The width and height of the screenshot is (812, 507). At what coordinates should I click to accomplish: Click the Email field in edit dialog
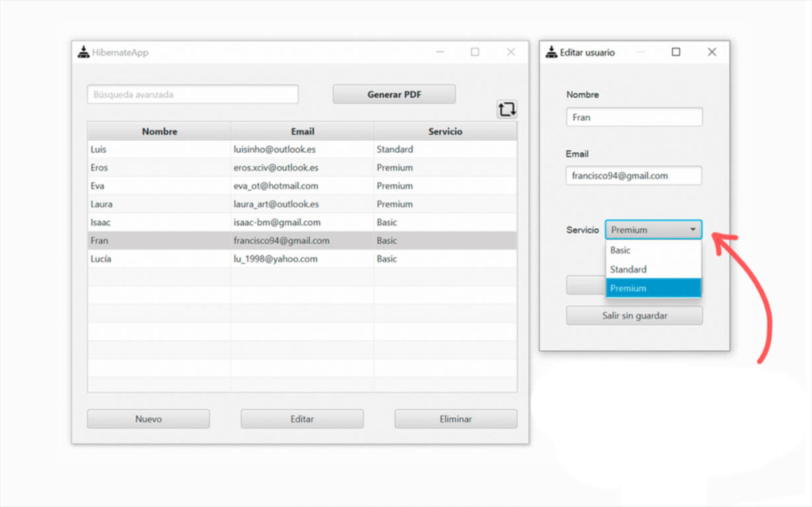tap(634, 176)
